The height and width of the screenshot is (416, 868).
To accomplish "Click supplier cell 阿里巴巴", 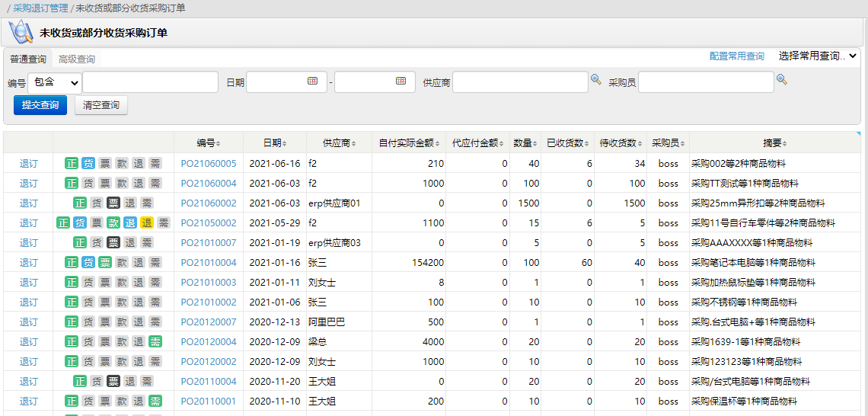I will 327,322.
